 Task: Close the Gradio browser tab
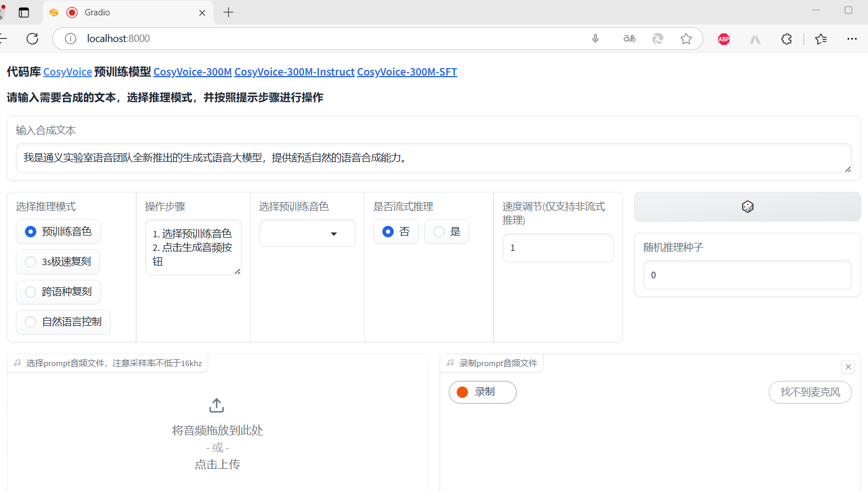(x=202, y=12)
